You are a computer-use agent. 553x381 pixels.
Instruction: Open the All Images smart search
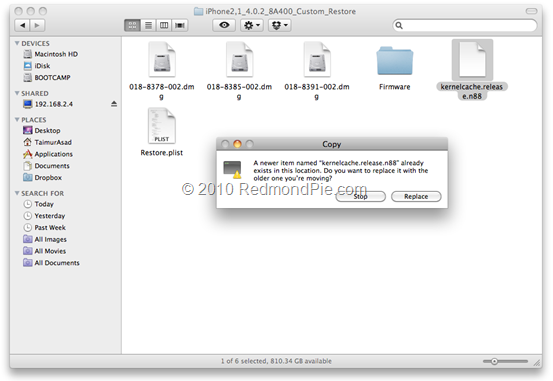point(45,239)
